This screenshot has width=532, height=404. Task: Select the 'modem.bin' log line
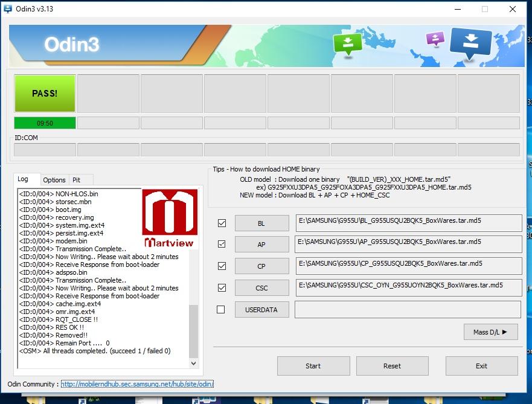pyautogui.click(x=53, y=241)
